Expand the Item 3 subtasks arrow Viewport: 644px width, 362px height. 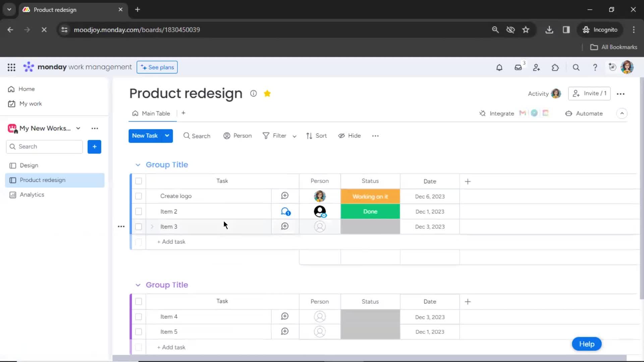pos(152,226)
